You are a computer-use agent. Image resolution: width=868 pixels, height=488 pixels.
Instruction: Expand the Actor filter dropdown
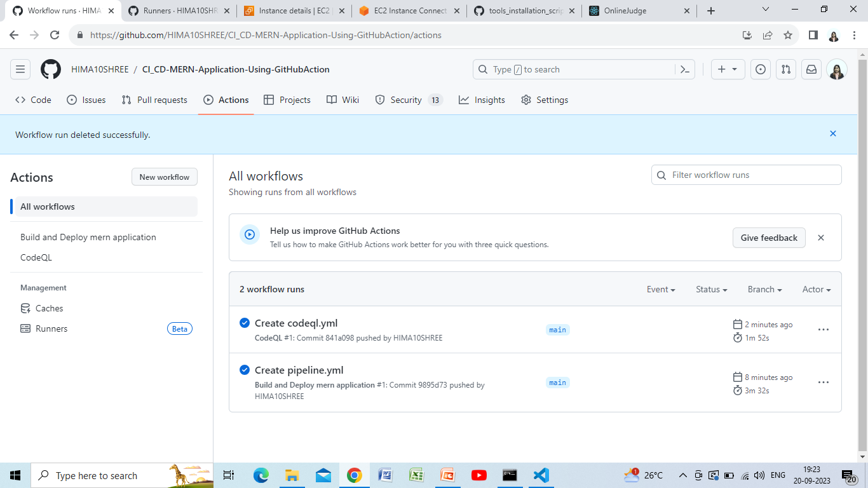tap(817, 289)
